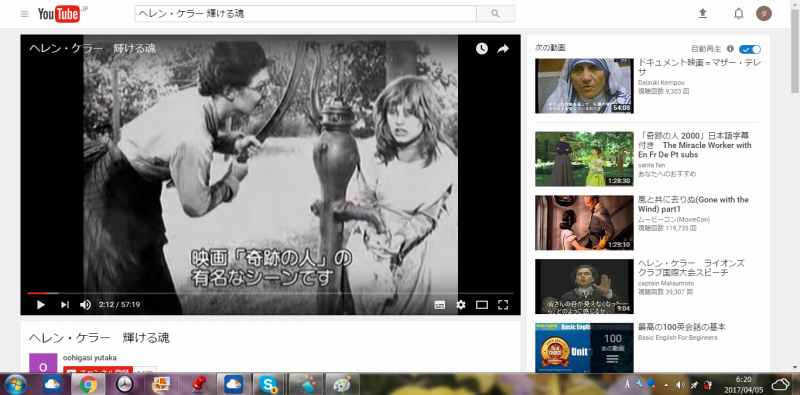Open the upload video icon
Screen dimensions: 800x395
point(703,14)
